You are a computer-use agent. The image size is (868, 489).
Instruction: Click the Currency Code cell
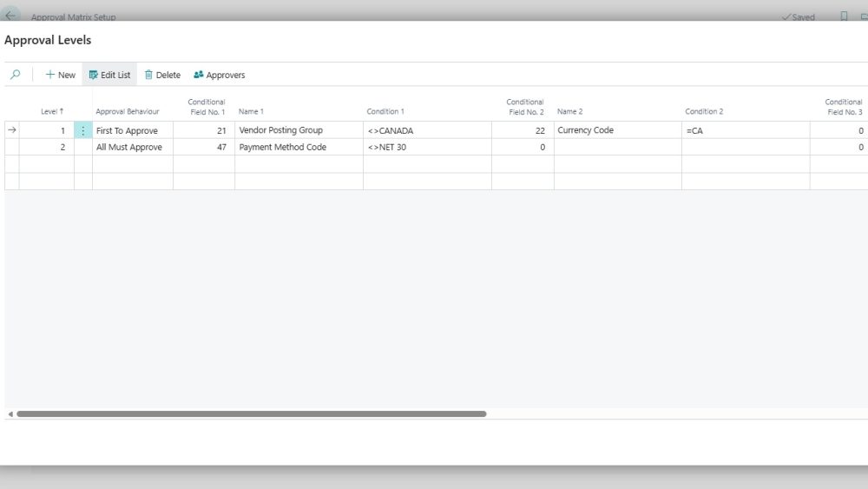pos(618,130)
